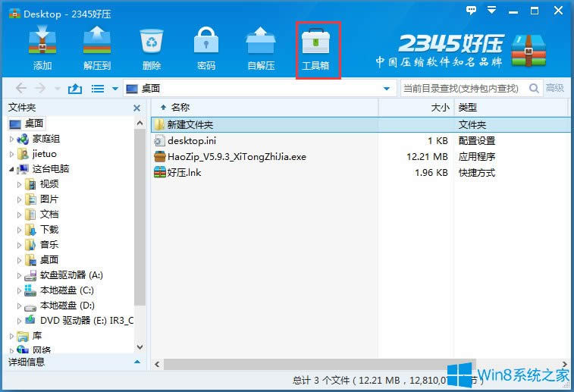The width and height of the screenshot is (574, 392).
Task: Click the 桌面 address bar field
Action: pos(259,88)
